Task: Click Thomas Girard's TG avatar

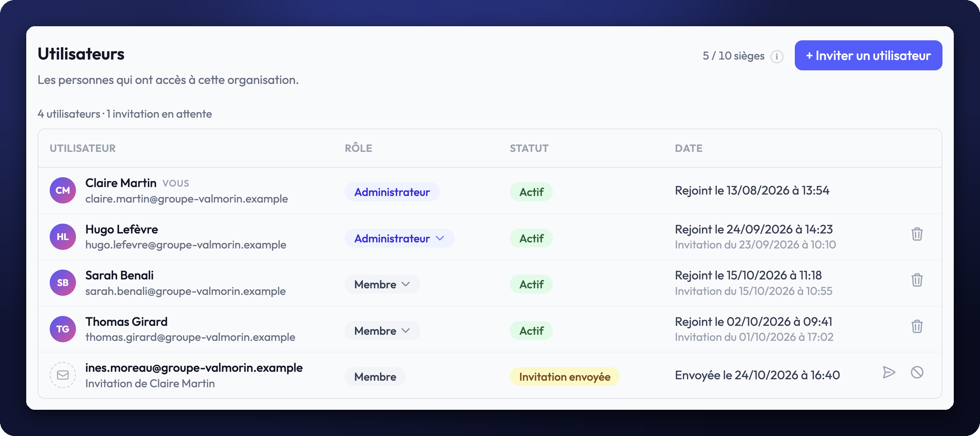Action: pos(63,329)
